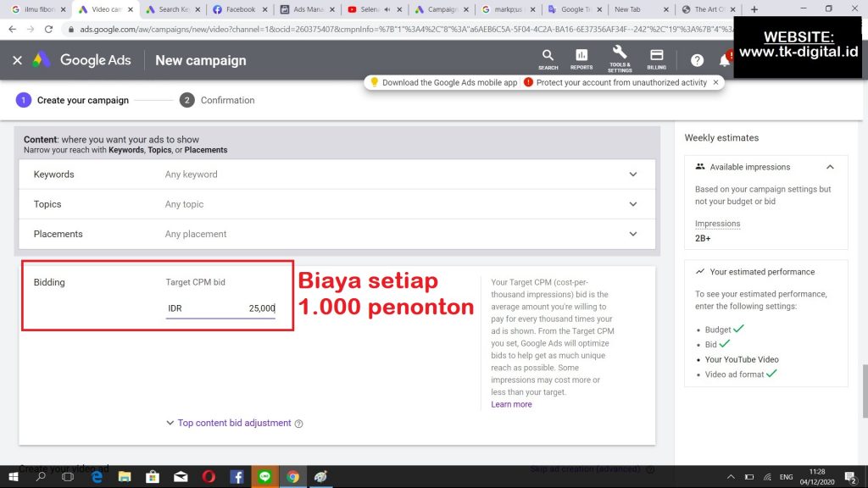868x488 pixels.
Task: Open the Search icon in Google Ads header
Action: coord(548,58)
